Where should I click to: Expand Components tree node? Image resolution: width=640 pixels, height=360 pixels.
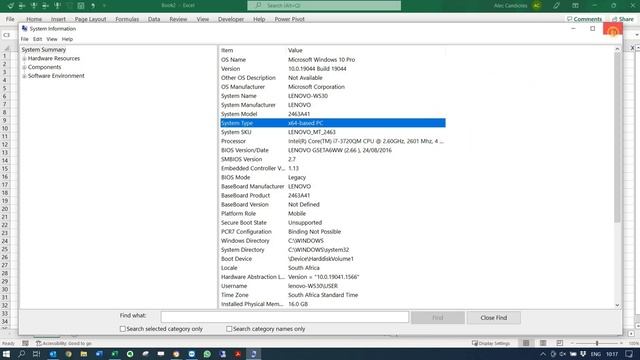tap(24, 67)
